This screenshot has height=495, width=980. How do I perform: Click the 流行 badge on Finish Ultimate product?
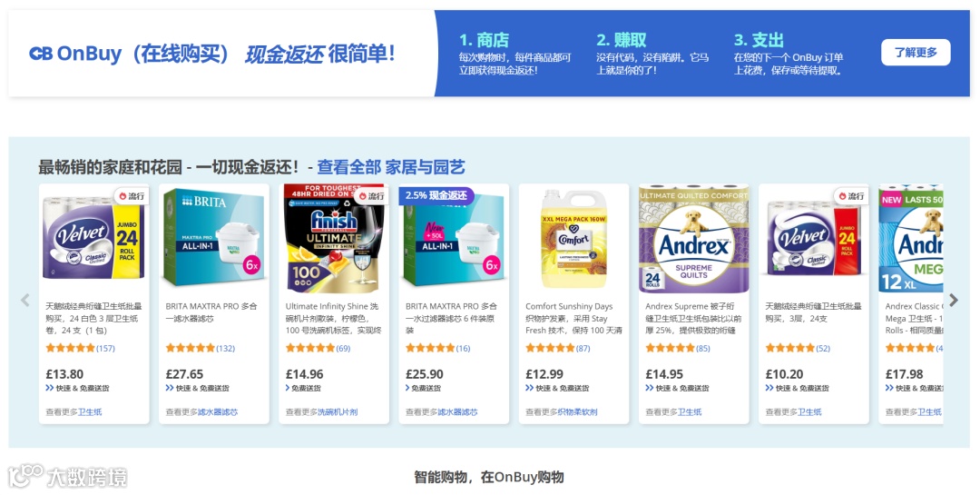point(371,196)
